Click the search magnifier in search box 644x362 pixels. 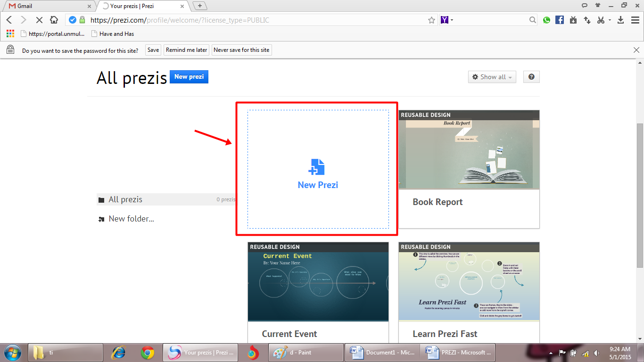point(533,20)
